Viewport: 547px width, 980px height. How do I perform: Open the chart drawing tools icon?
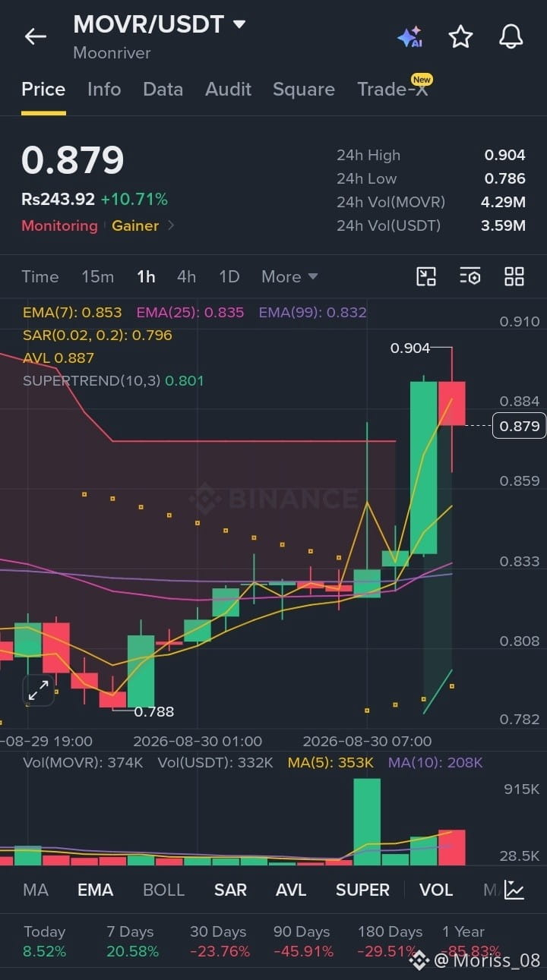coord(426,276)
